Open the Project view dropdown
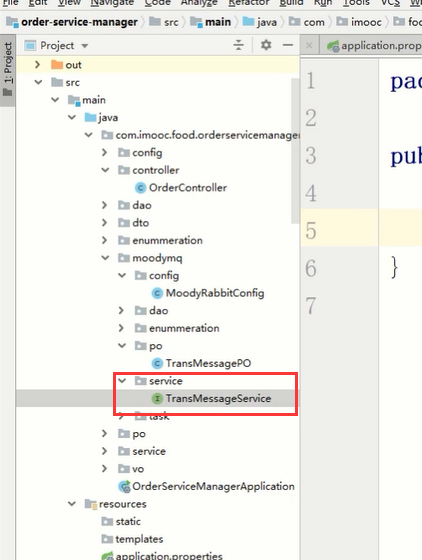This screenshot has width=422, height=560. (x=85, y=46)
